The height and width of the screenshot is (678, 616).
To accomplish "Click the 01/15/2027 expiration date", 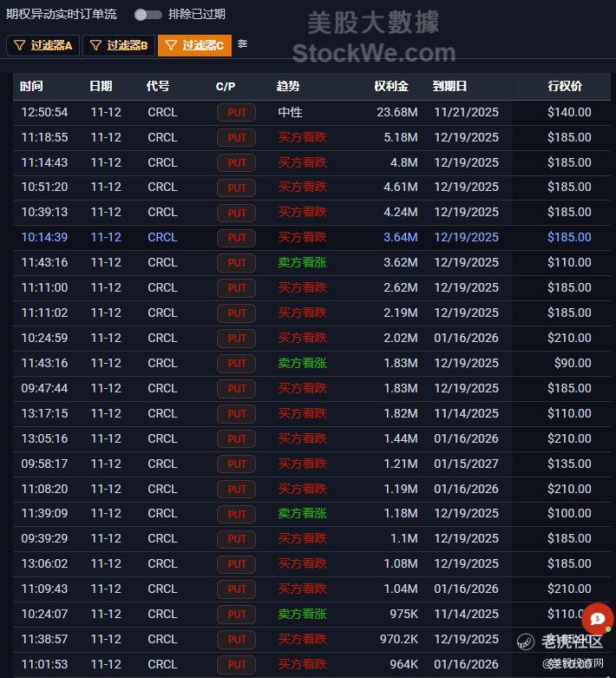I will (466, 464).
